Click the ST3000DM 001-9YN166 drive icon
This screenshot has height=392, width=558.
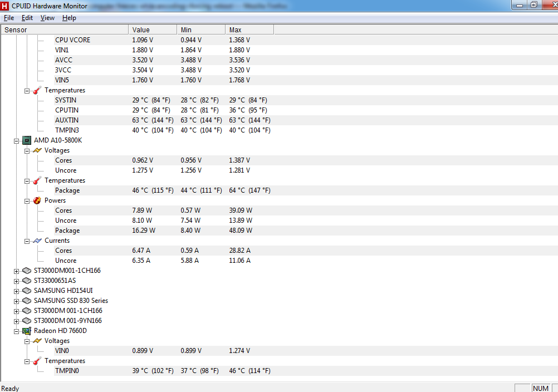click(26, 321)
